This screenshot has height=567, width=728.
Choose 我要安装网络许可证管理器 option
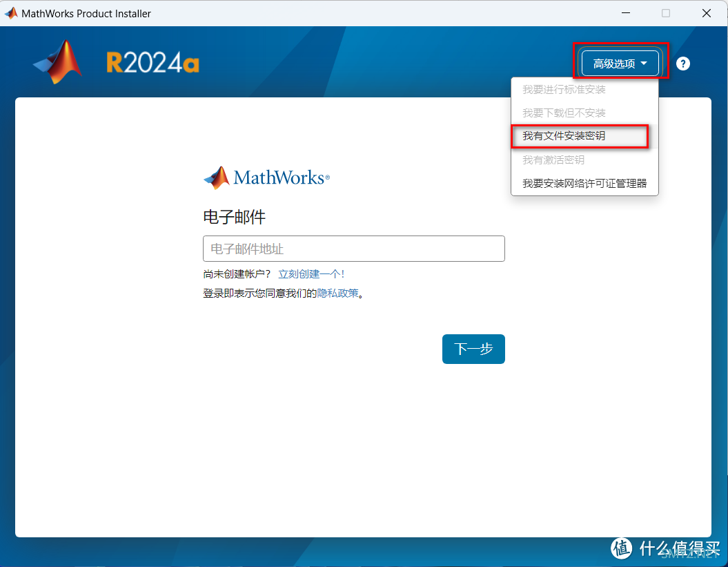584,184
